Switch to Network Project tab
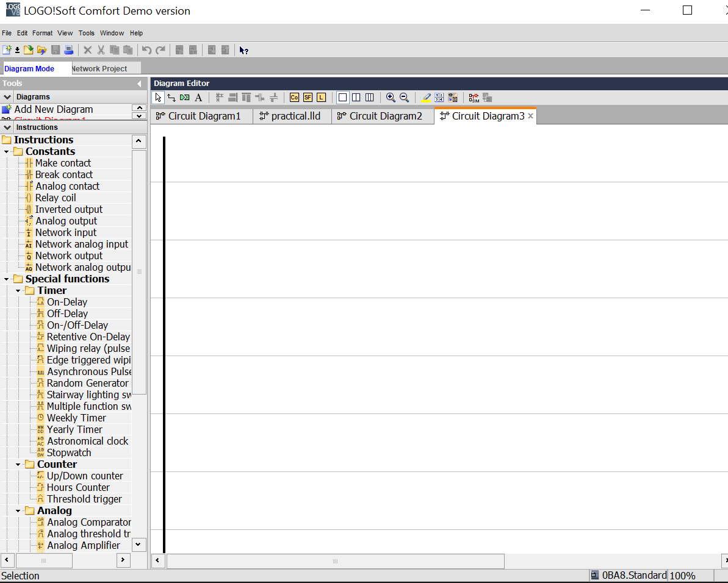 click(106, 69)
